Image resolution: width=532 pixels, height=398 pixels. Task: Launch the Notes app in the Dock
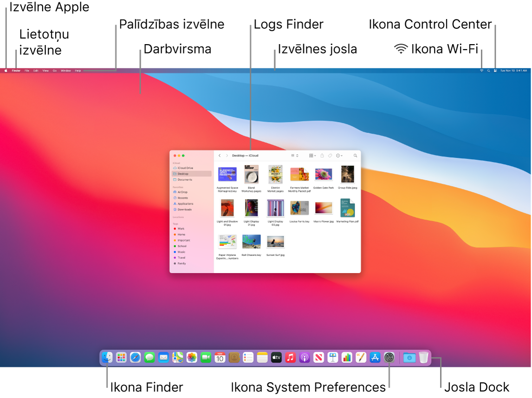tap(262, 357)
